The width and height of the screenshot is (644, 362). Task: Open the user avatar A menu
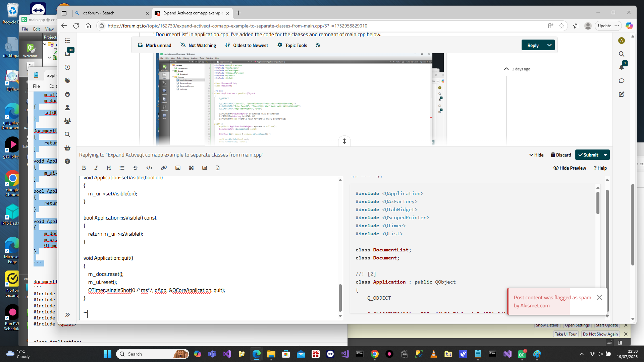tap(622, 41)
